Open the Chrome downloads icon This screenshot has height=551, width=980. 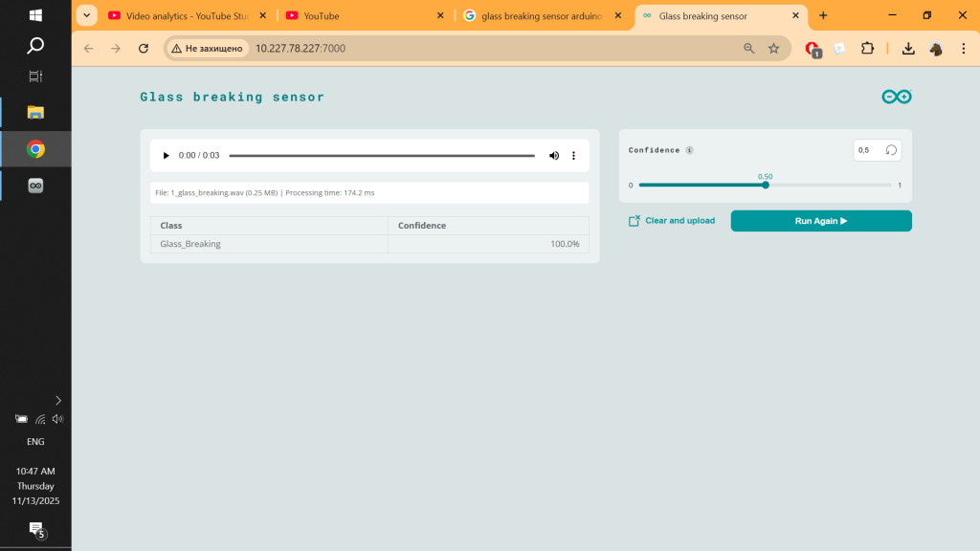pos(908,48)
